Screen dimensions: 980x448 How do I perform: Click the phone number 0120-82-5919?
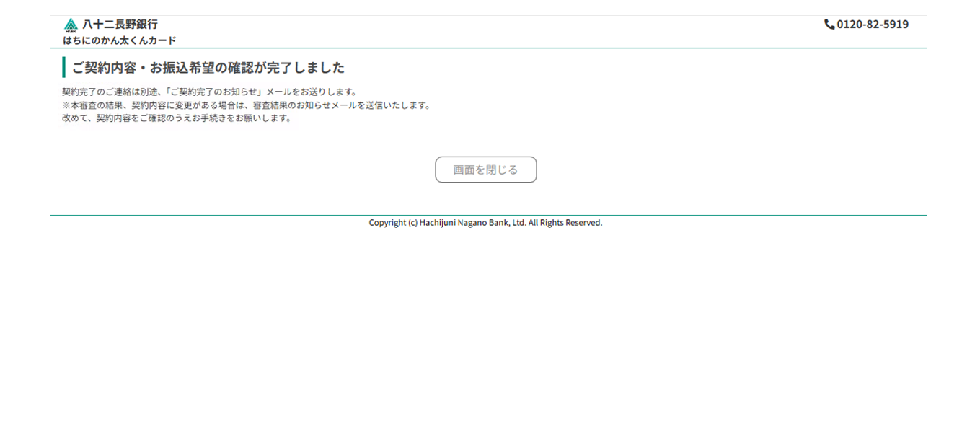click(x=873, y=25)
